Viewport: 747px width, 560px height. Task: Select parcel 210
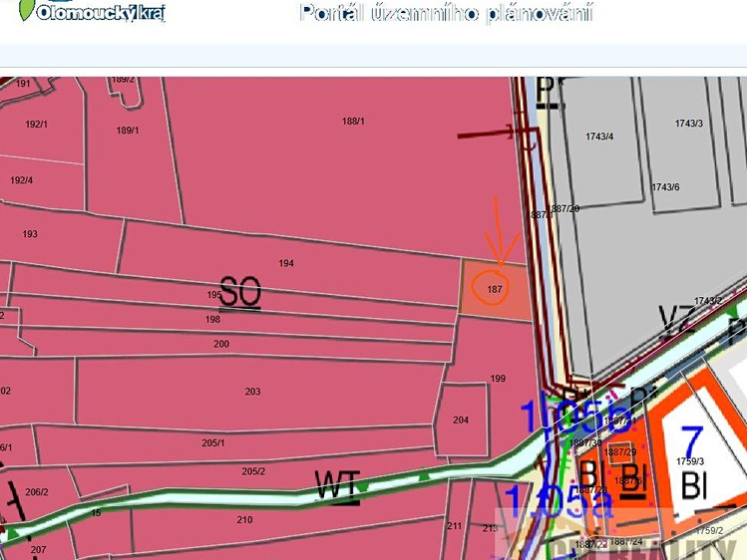coord(244,520)
